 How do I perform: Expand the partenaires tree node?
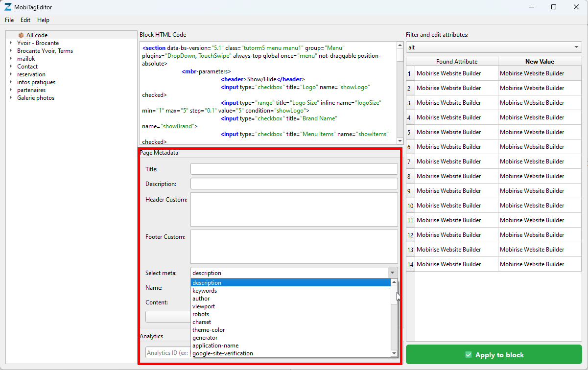(x=11, y=90)
